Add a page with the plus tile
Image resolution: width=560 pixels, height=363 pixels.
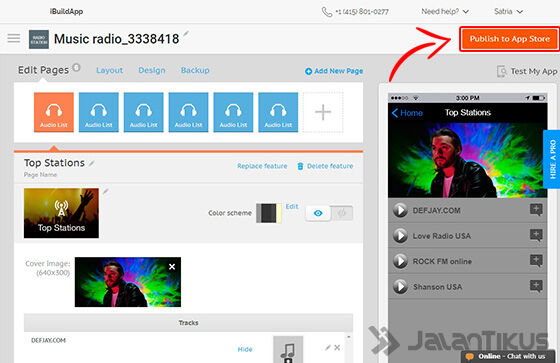(x=323, y=112)
